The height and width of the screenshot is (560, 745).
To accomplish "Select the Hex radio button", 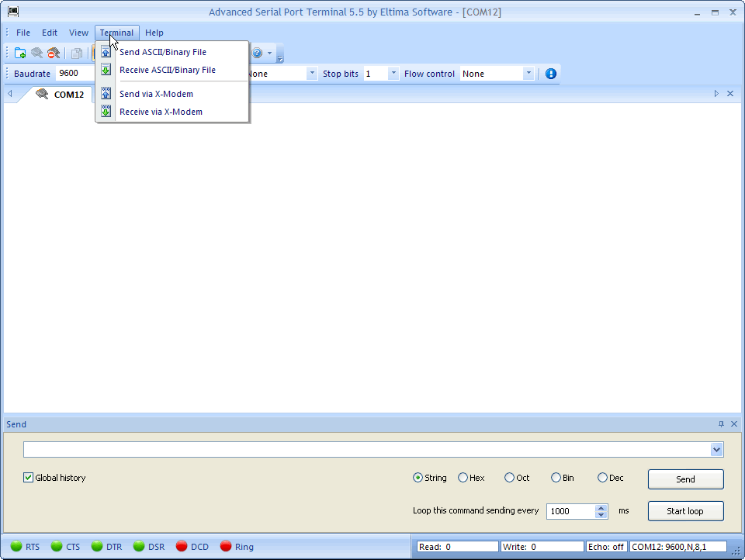I will [x=463, y=478].
